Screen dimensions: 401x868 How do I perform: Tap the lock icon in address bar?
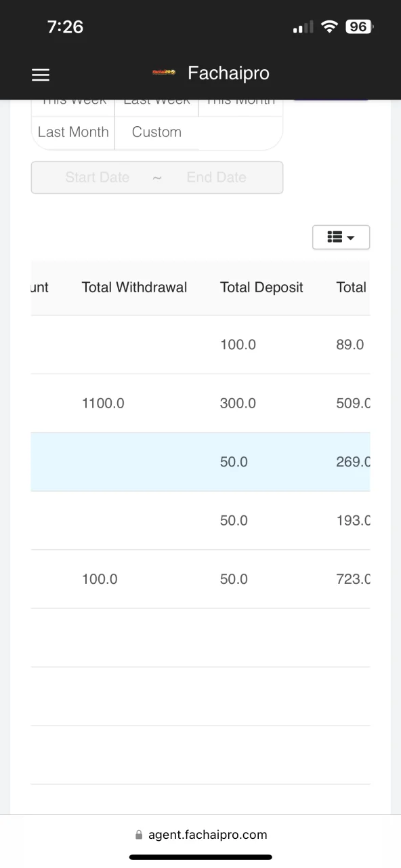click(x=140, y=835)
